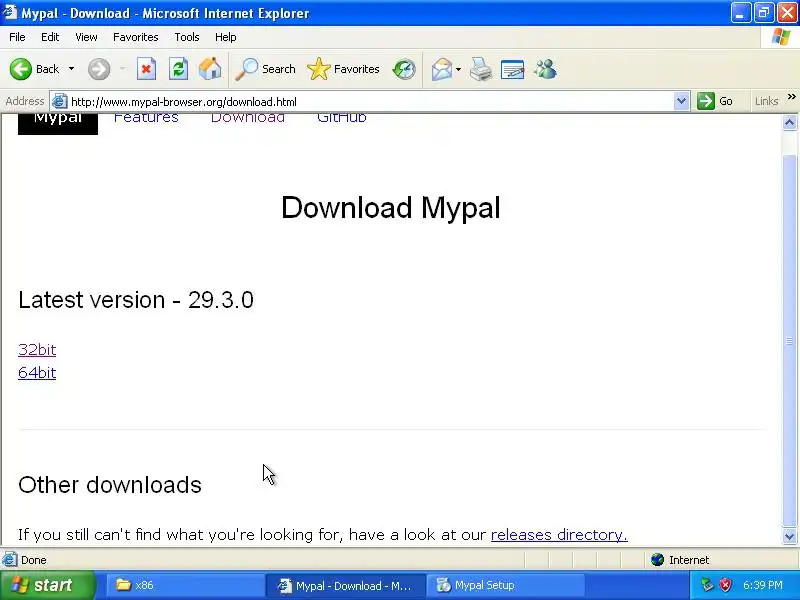Open the Mail envelope toolbar icon

[x=442, y=69]
